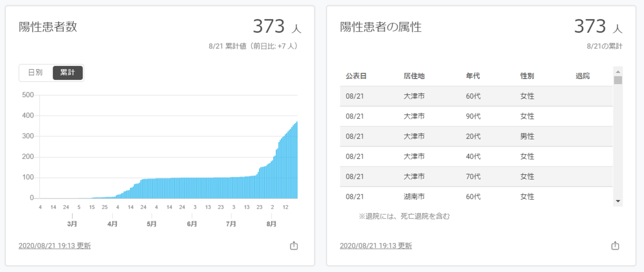Select the 60代 cell in 大津市 row
This screenshot has height=272, width=644.
[x=473, y=97]
